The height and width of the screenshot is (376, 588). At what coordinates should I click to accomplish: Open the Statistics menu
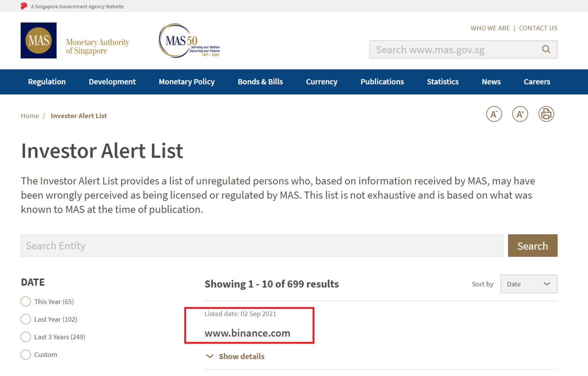tap(443, 81)
